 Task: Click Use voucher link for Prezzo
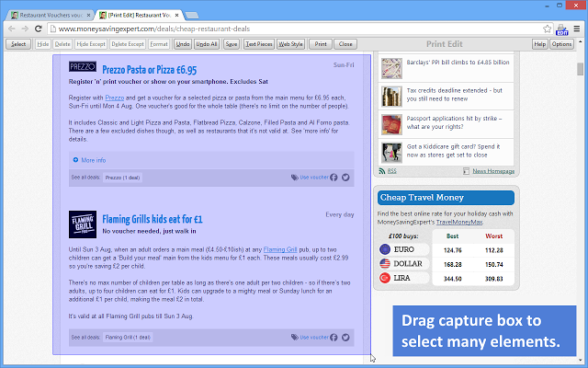pyautogui.click(x=314, y=178)
